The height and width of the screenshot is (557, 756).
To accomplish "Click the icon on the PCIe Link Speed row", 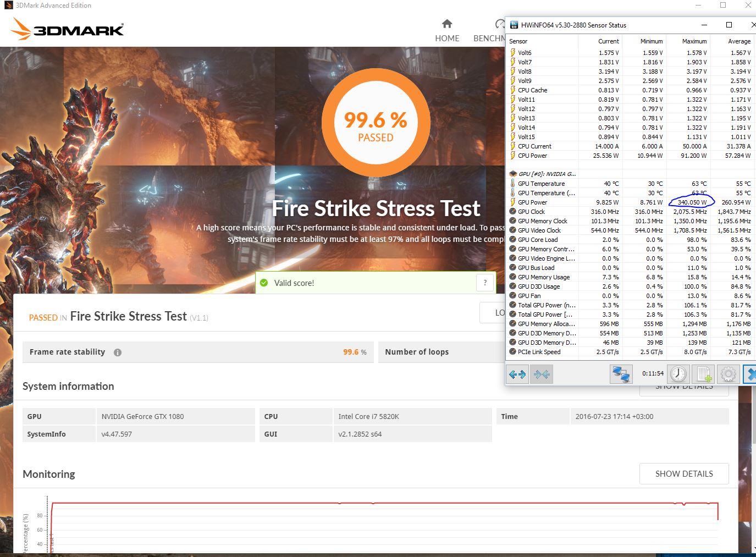I will coord(513,352).
